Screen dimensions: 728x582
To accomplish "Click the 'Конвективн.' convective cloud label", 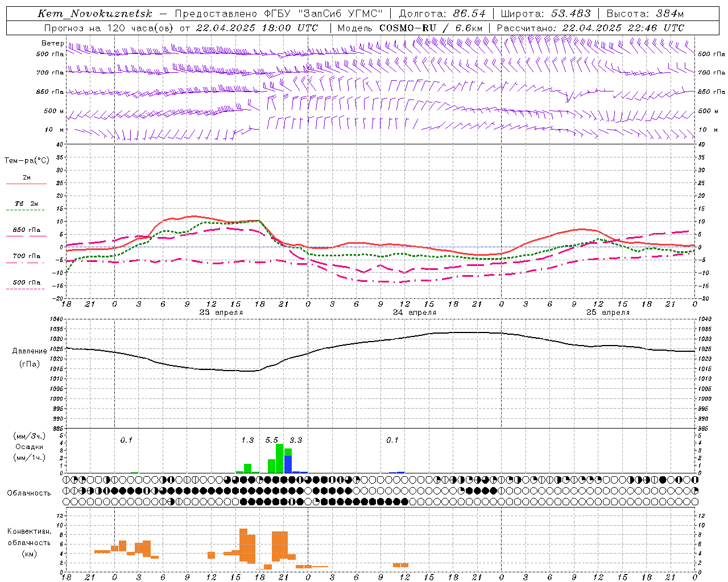I will pyautogui.click(x=30, y=531).
